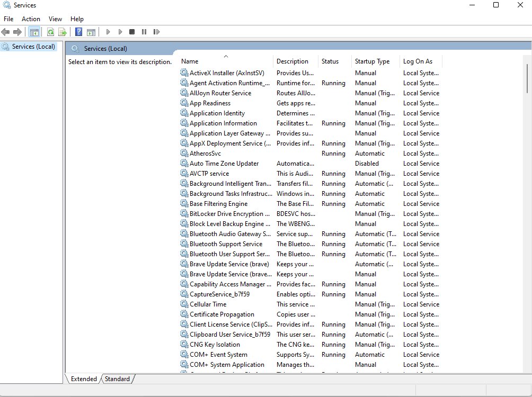Select Agent Activation Runtime service

pyautogui.click(x=310, y=83)
